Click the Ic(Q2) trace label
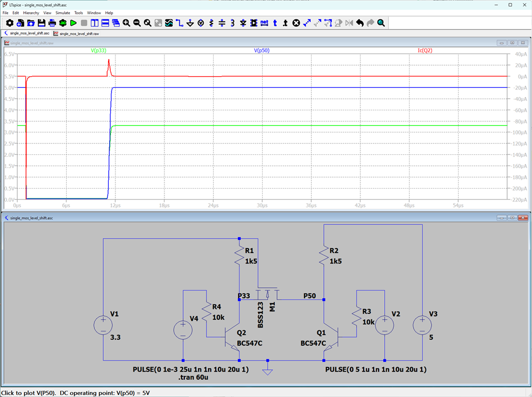 (424, 51)
